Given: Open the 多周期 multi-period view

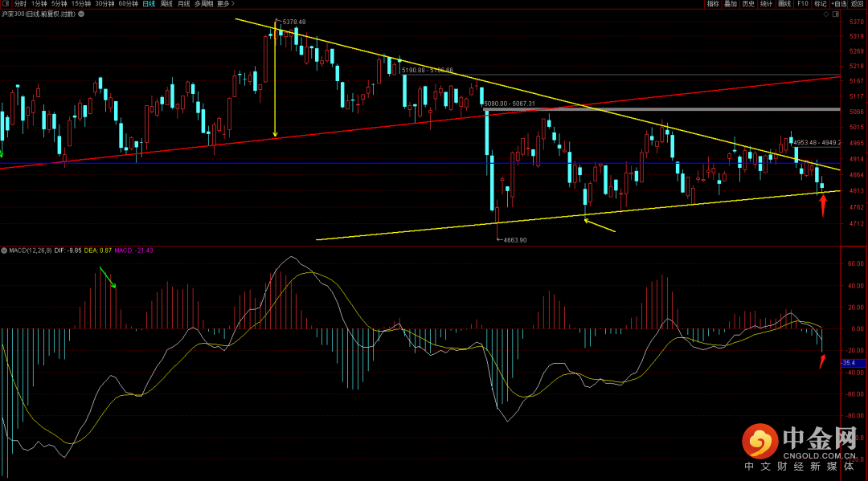Looking at the screenshot, I should tap(203, 4).
